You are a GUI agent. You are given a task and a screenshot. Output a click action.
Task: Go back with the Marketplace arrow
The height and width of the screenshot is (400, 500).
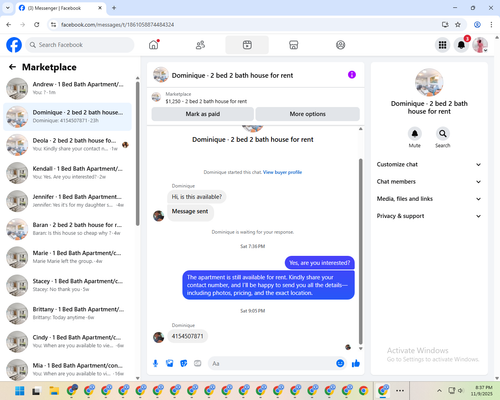coord(13,67)
